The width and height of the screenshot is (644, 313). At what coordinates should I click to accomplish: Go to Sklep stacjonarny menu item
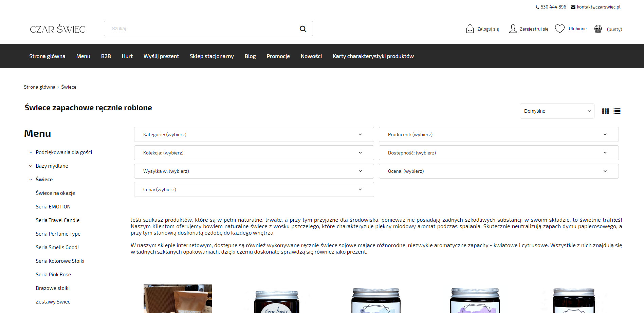pyautogui.click(x=211, y=56)
